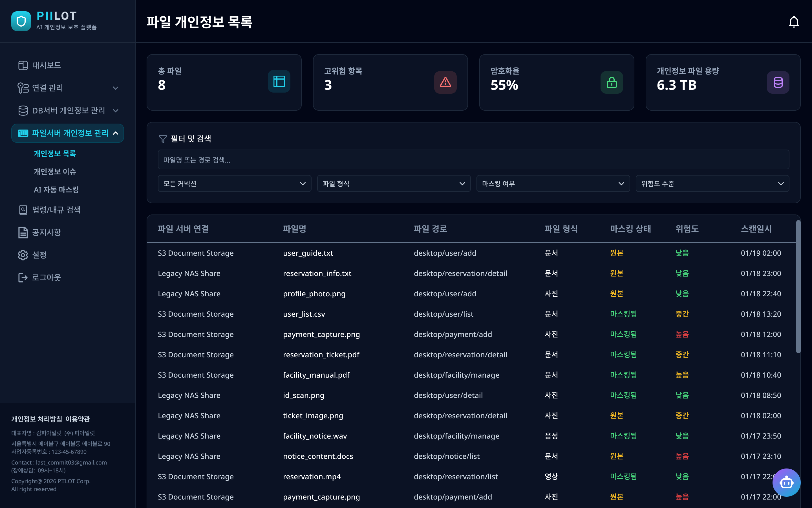Image resolution: width=812 pixels, height=508 pixels.
Task: Click the reservation_info.txt file name
Action: coord(317,273)
